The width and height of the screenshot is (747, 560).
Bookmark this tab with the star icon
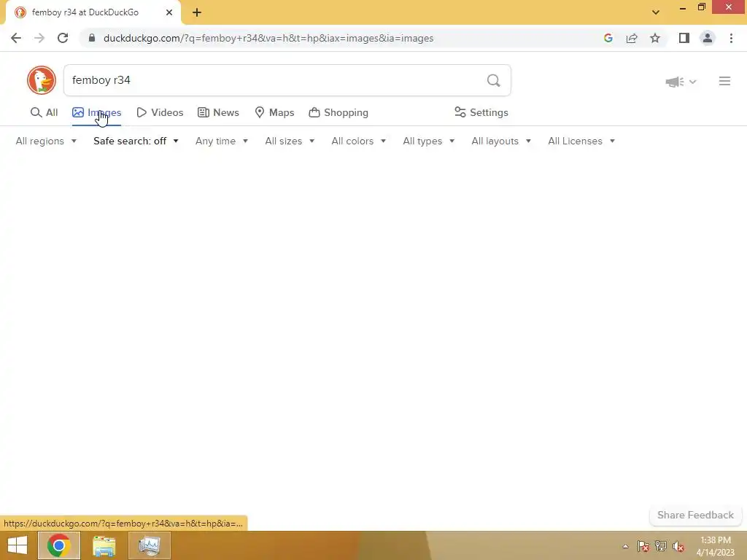tap(655, 38)
